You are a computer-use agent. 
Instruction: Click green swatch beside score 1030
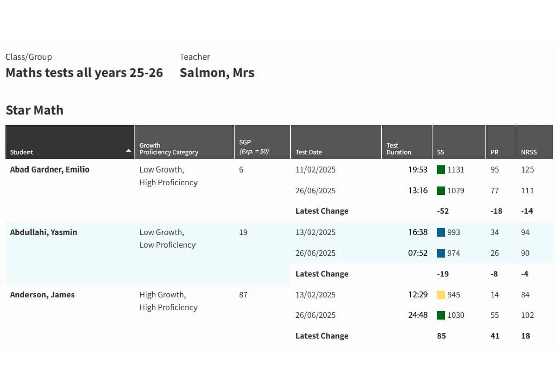coord(441,315)
